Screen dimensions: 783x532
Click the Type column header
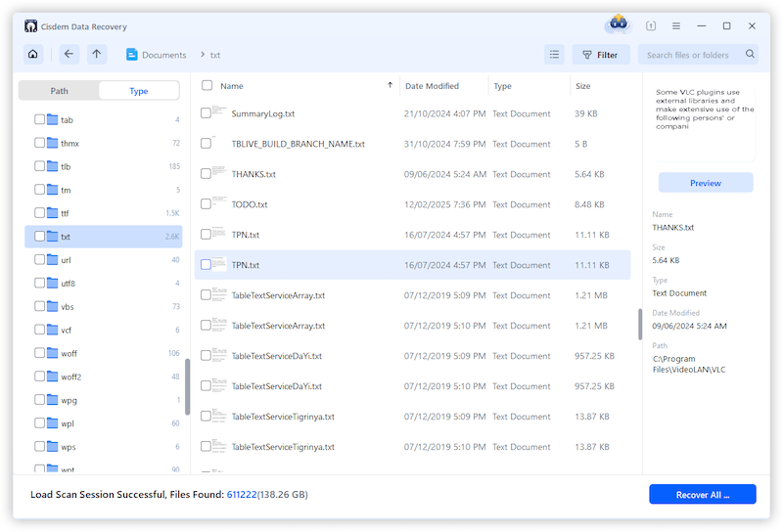coord(502,86)
